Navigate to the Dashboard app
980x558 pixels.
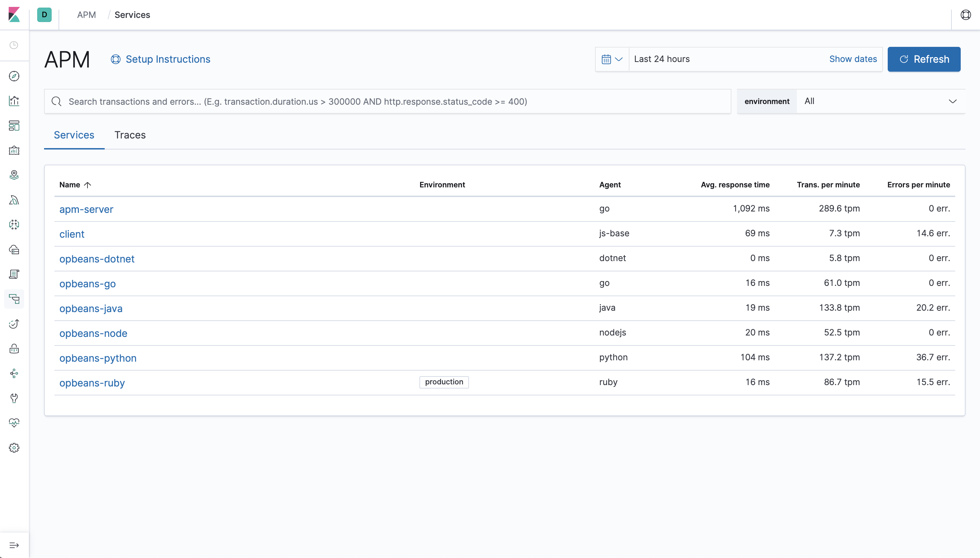(14, 125)
